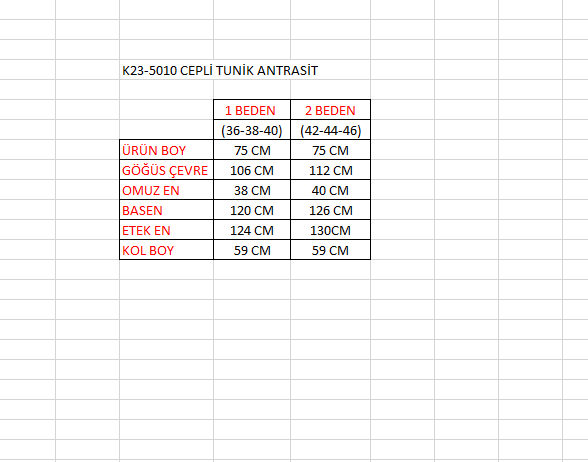Screen dimensions: 588x462
Task: Select the OMUZ EN row label
Action: [166, 190]
